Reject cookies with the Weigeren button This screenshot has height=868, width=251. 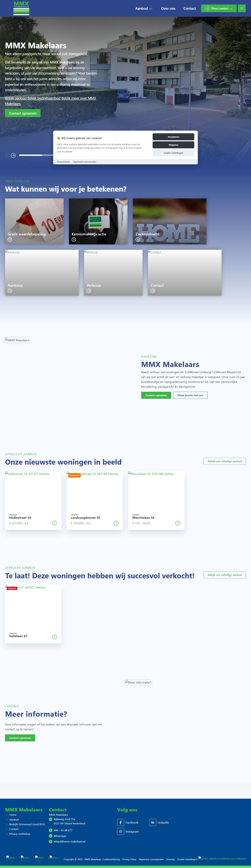[x=173, y=145]
